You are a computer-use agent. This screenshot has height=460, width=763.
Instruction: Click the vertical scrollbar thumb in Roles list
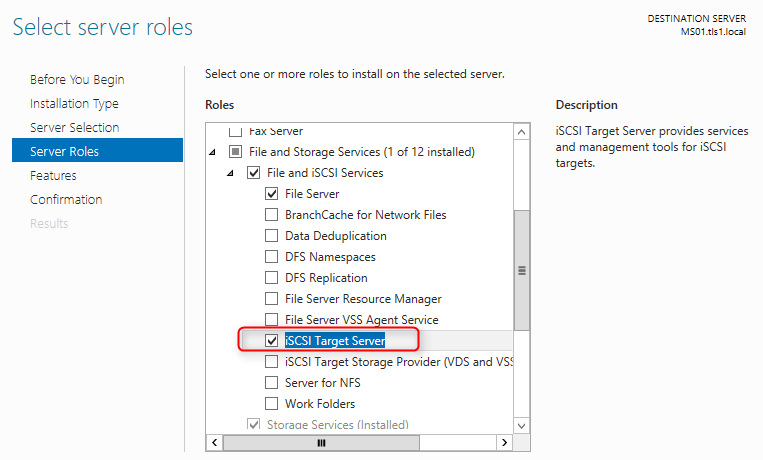click(522, 271)
